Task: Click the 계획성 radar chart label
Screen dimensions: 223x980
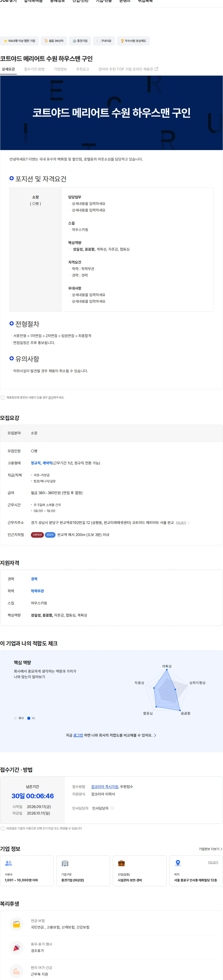Action: coord(167,666)
